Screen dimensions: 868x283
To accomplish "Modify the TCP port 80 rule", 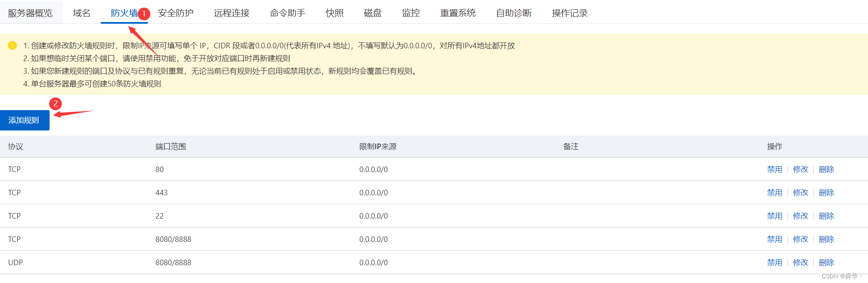I will pyautogui.click(x=801, y=169).
